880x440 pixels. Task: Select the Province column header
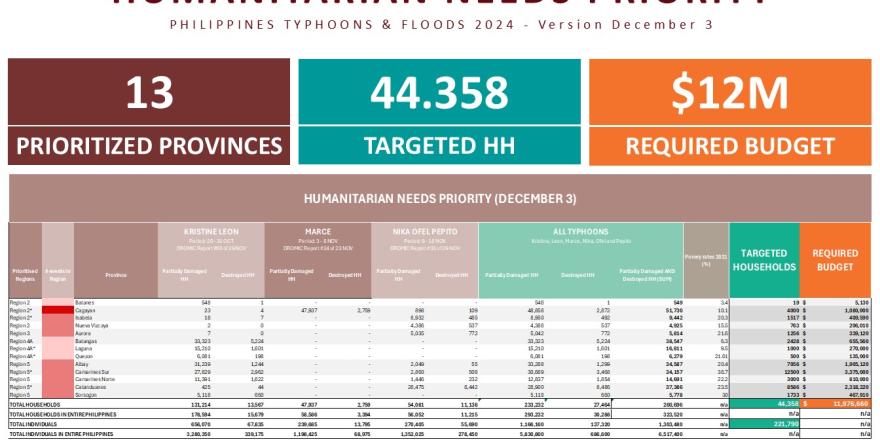115,274
